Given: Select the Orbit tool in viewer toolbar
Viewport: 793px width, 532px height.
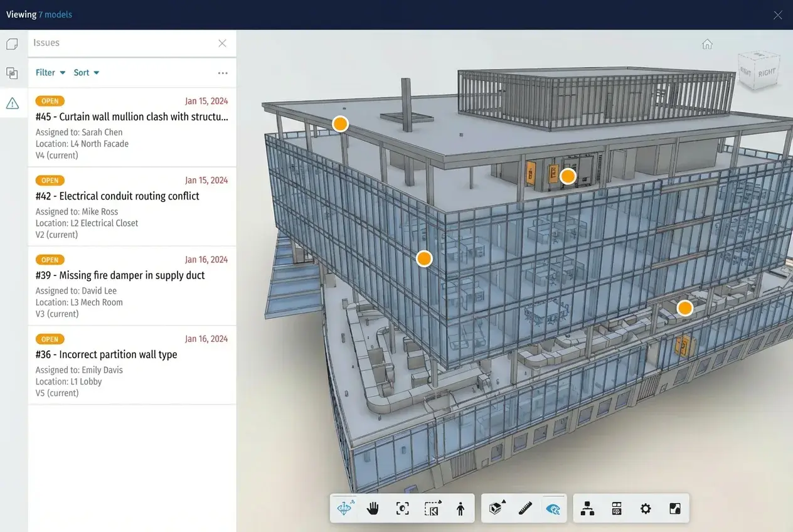Looking at the screenshot, I should point(345,508).
